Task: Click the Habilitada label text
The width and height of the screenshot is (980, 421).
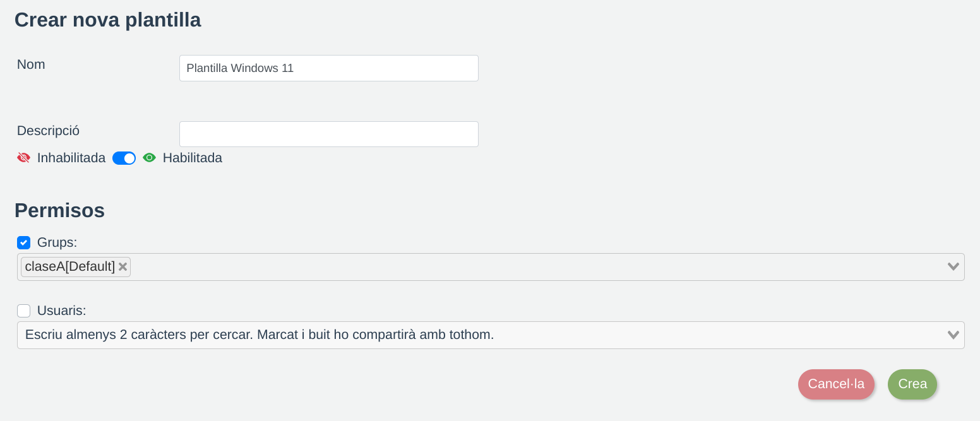Action: [193, 158]
